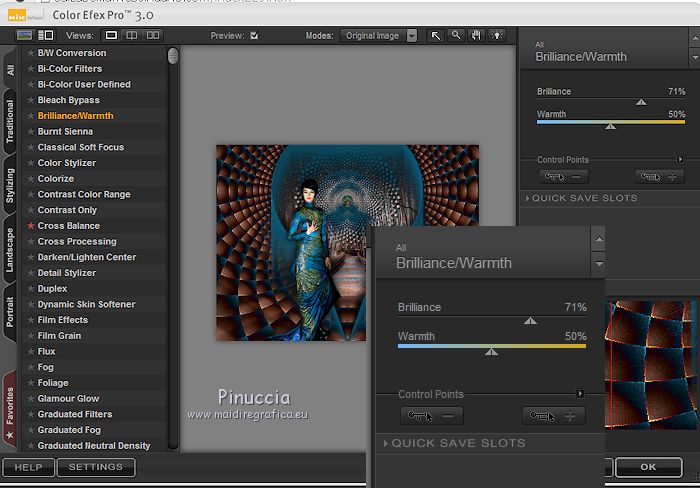Expand Quick Save Slots in right panel
700x488 pixels.
point(585,198)
